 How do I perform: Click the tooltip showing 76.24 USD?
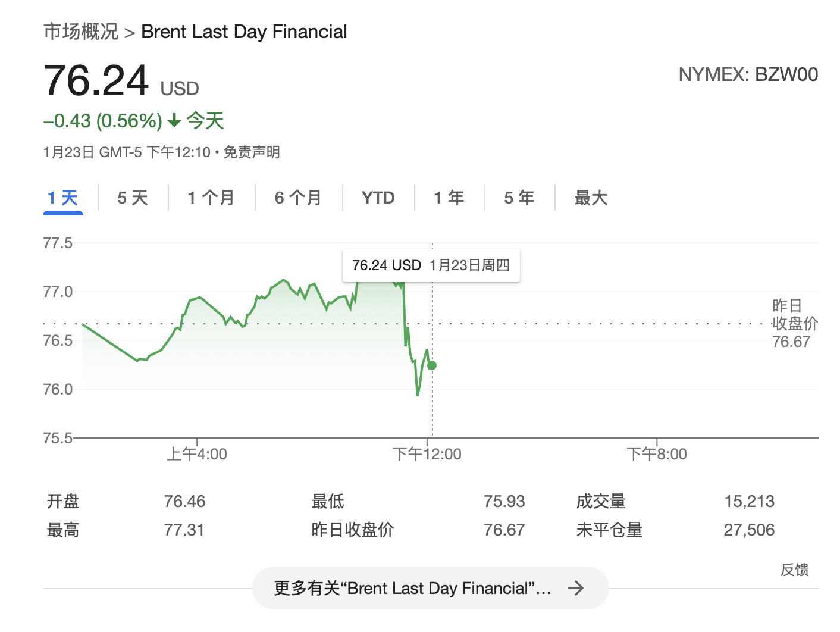(432, 265)
